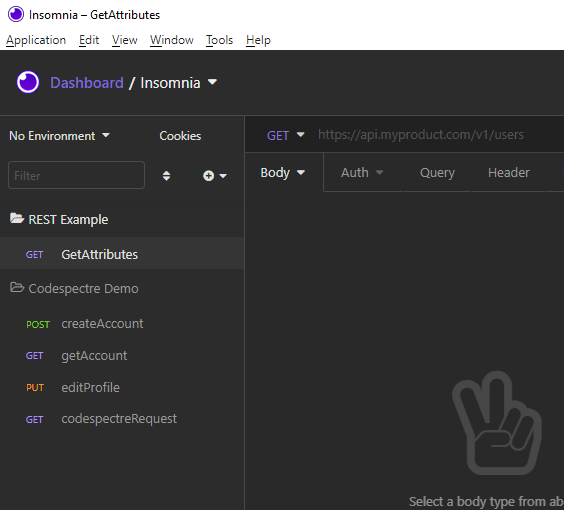The height and width of the screenshot is (510, 564).
Task: Expand the Insomnia workspace dropdown
Action: (179, 83)
